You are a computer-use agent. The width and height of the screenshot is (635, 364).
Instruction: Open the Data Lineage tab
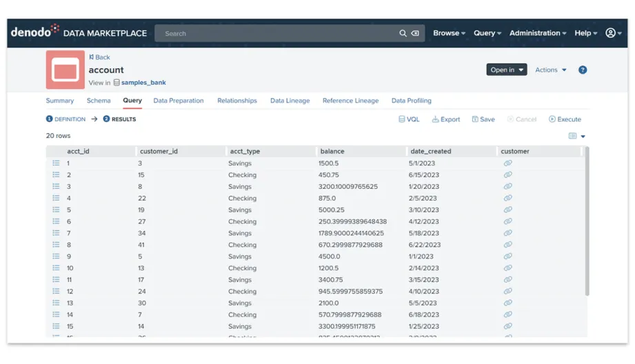290,101
